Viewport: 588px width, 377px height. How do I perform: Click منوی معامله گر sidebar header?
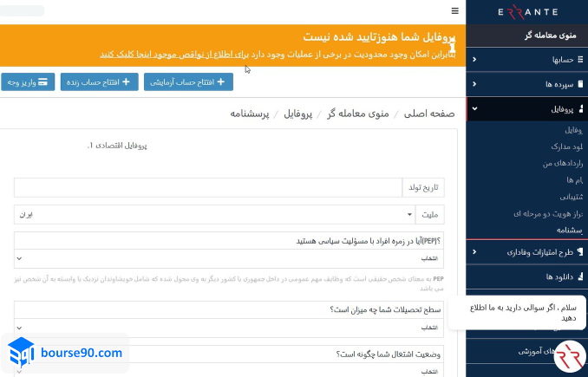coord(527,36)
